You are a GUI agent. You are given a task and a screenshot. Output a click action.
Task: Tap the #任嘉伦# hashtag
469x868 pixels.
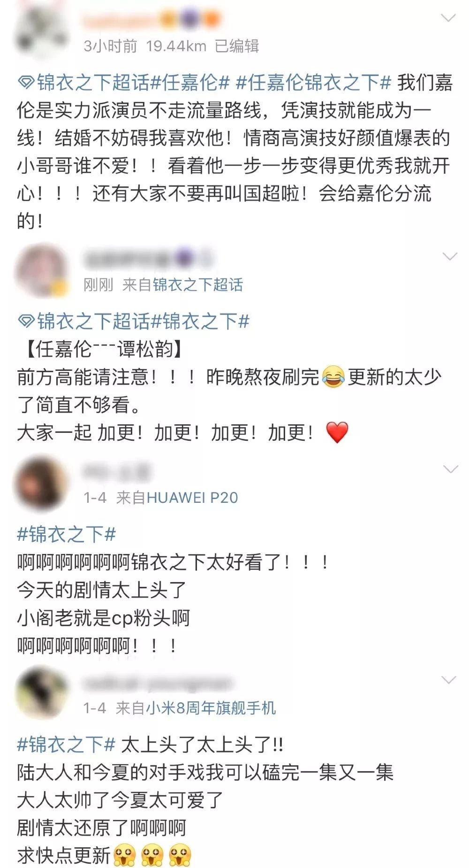(x=190, y=83)
